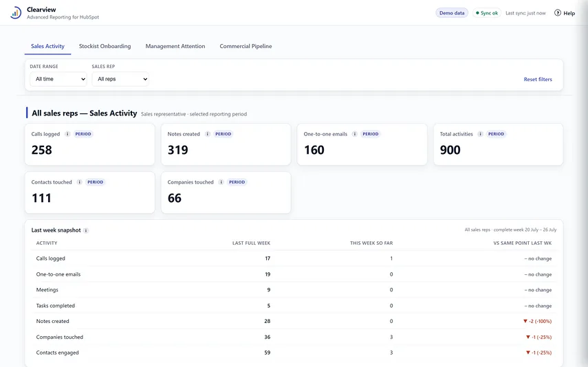Click the Help button label
This screenshot has height=367, width=588.
point(569,13)
